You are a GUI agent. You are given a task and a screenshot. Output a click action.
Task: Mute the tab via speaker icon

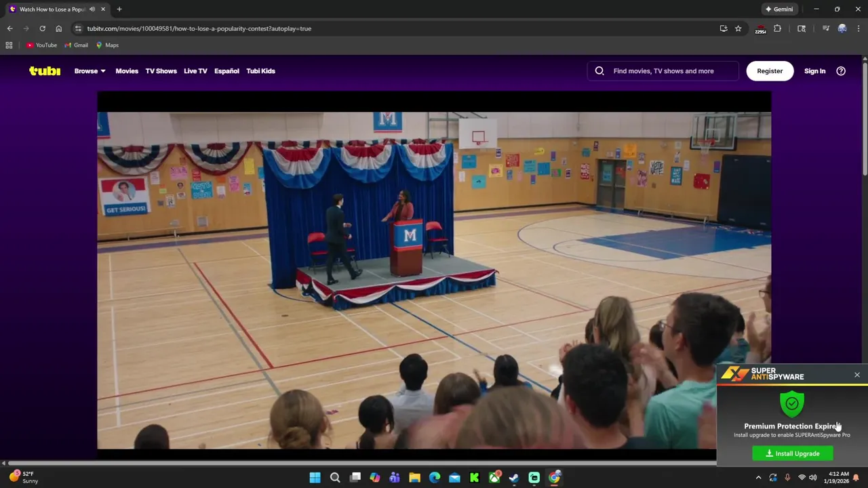tap(92, 9)
